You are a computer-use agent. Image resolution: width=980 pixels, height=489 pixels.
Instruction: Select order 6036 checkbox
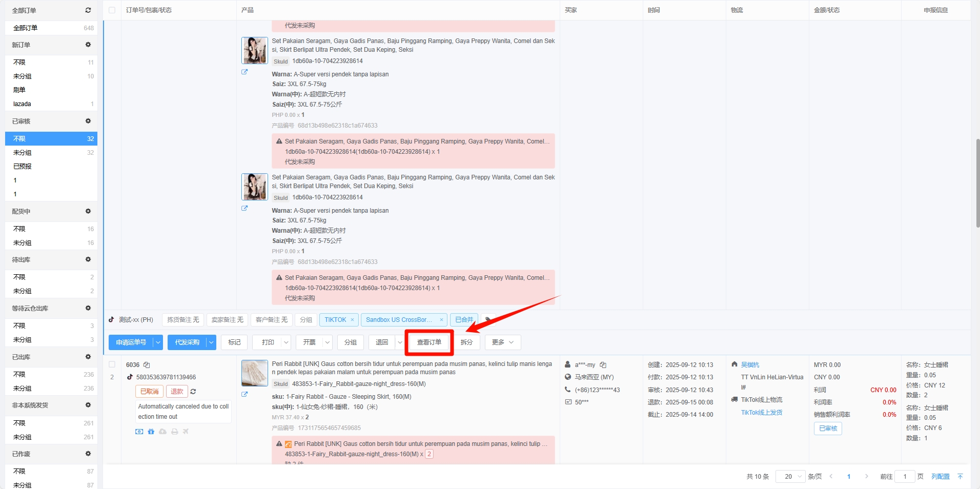(112, 365)
